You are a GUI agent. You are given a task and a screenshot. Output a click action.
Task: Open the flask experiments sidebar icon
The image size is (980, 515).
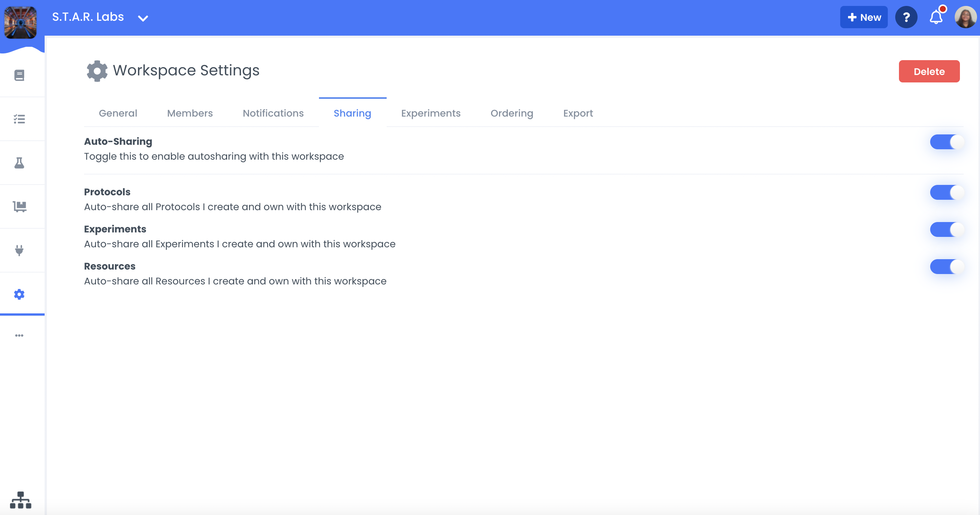(x=19, y=163)
